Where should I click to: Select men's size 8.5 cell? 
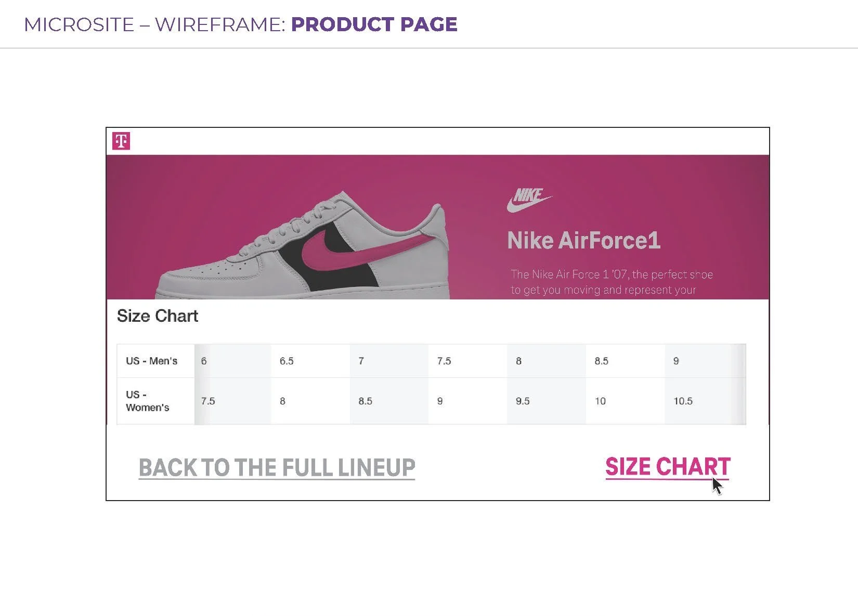(x=625, y=361)
